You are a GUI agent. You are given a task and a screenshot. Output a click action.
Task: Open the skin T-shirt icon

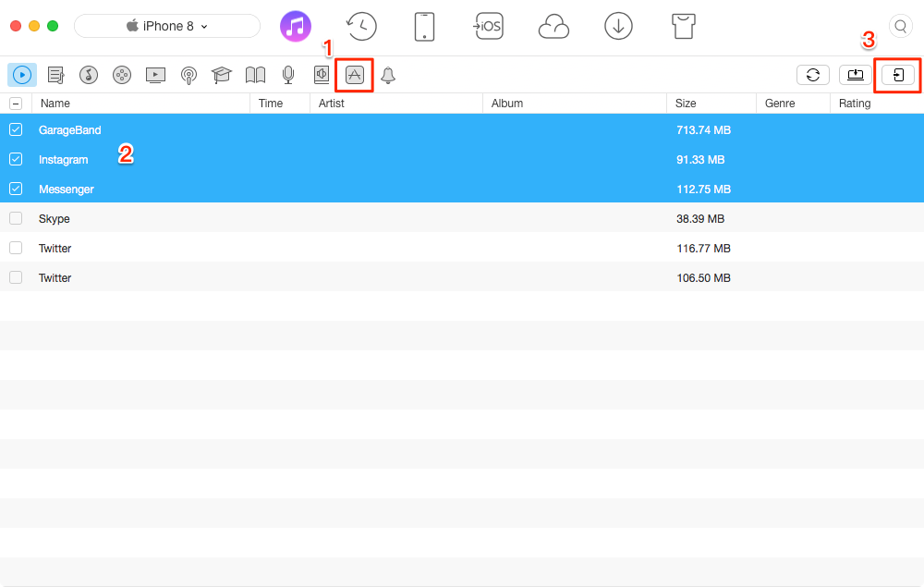[x=684, y=26]
